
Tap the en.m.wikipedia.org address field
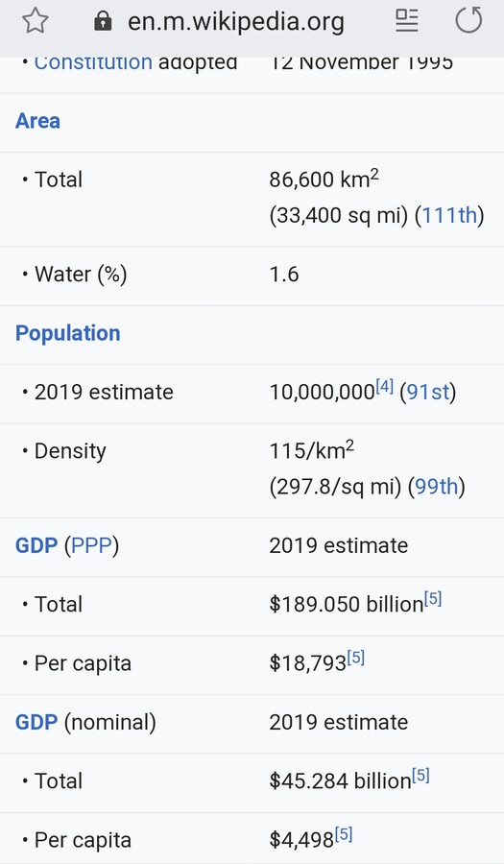[236, 21]
